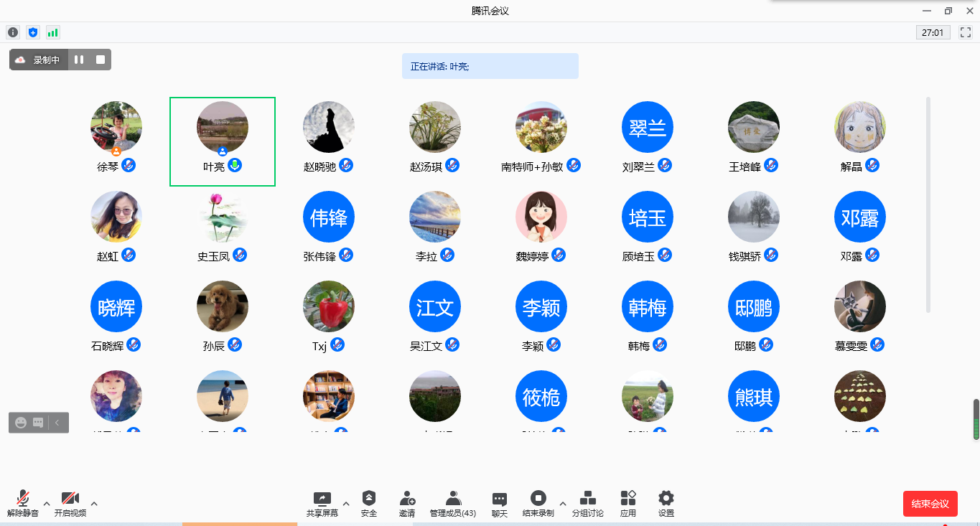Click the Invite (邀请) icon
980x526 pixels.
tap(407, 503)
